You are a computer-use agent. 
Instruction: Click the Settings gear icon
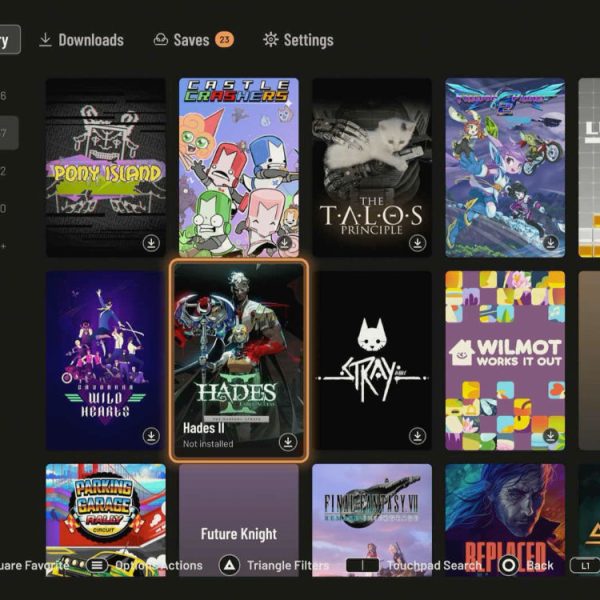click(x=271, y=40)
